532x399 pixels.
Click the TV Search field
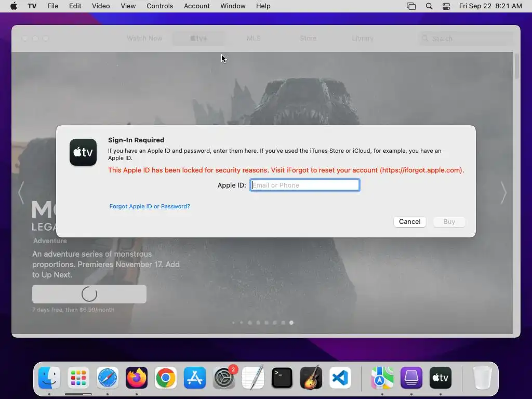click(x=467, y=38)
